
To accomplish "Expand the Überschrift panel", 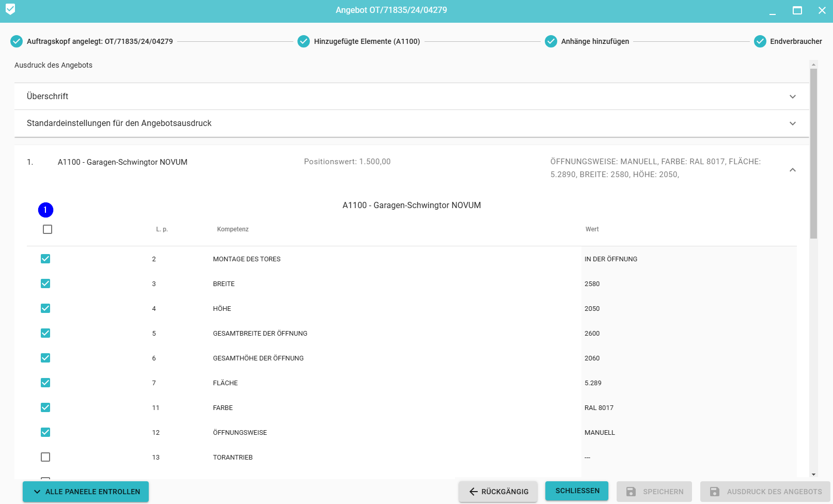I will 792,97.
